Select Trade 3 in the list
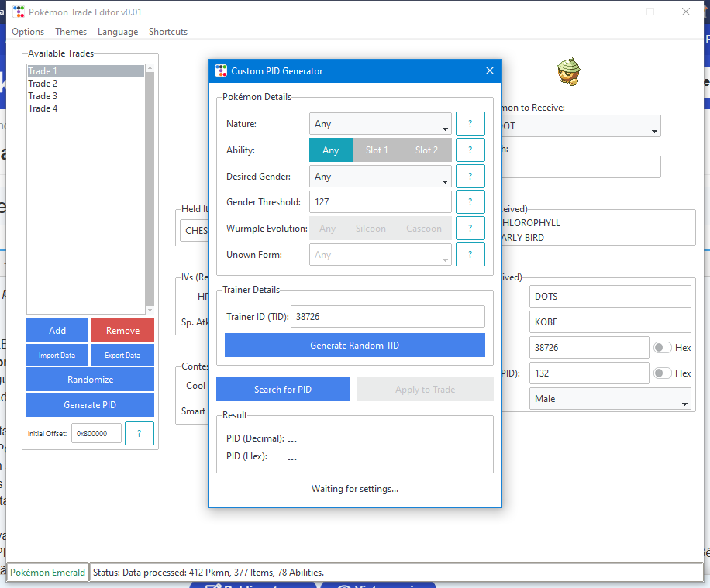710x588 pixels. point(43,96)
